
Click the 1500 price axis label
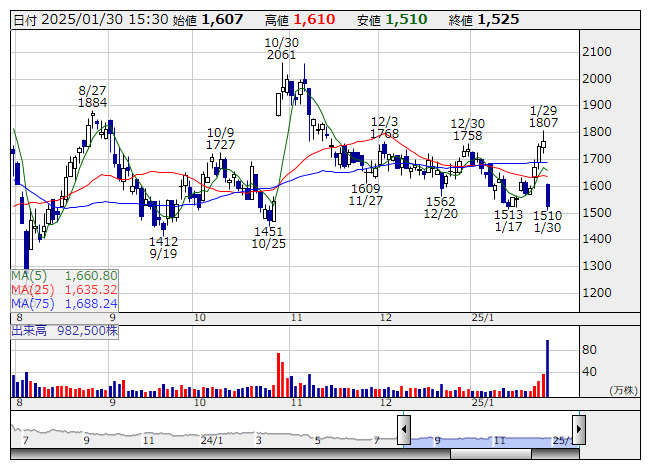(597, 213)
